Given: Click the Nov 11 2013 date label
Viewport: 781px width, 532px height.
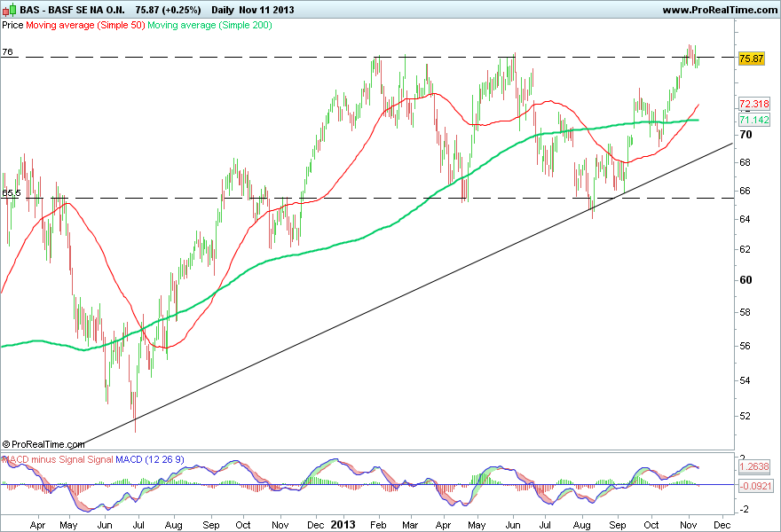Looking at the screenshot, I should [266, 10].
